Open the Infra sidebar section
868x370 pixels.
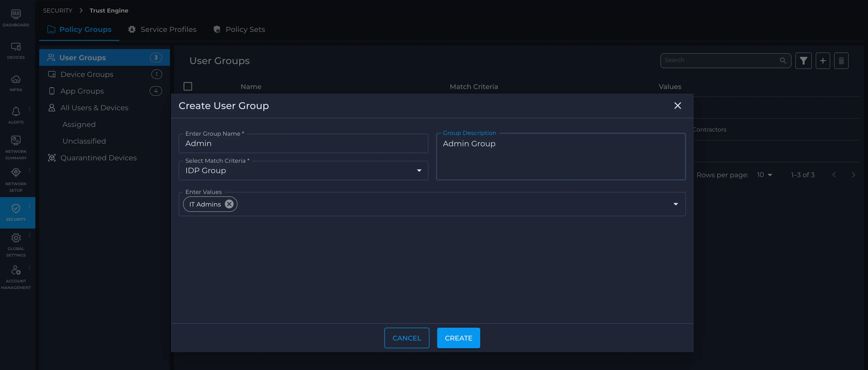click(x=16, y=83)
